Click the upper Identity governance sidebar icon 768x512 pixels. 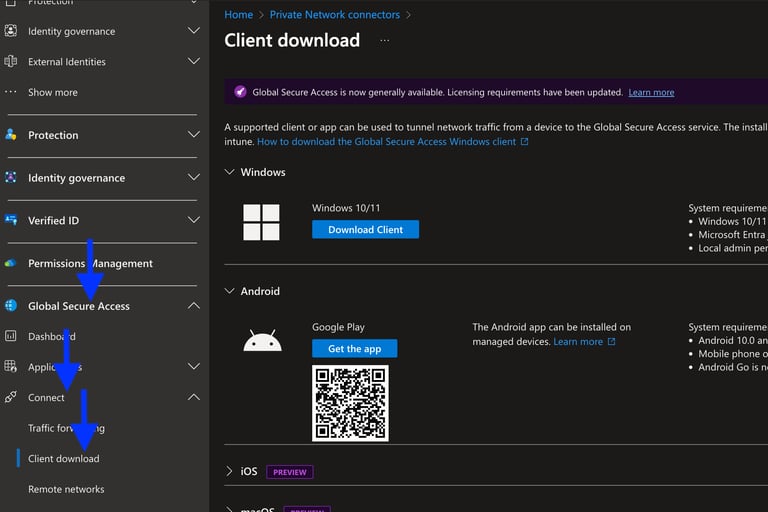coord(10,30)
